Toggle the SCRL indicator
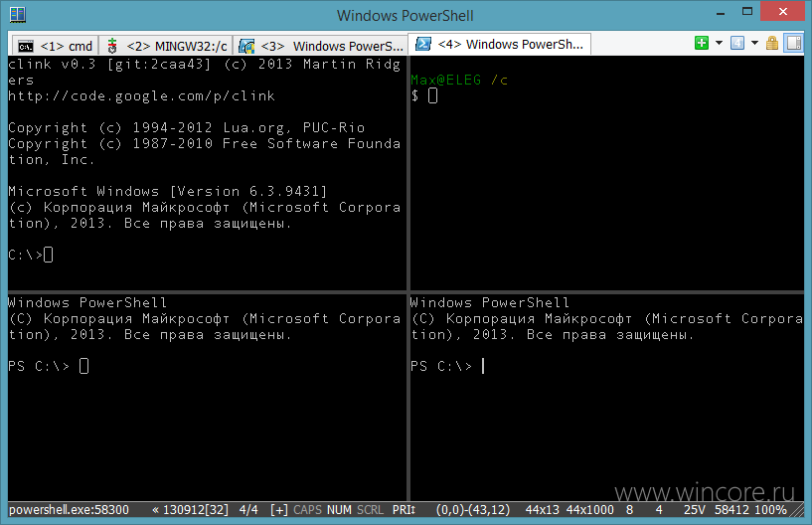This screenshot has width=812, height=525. (371, 510)
